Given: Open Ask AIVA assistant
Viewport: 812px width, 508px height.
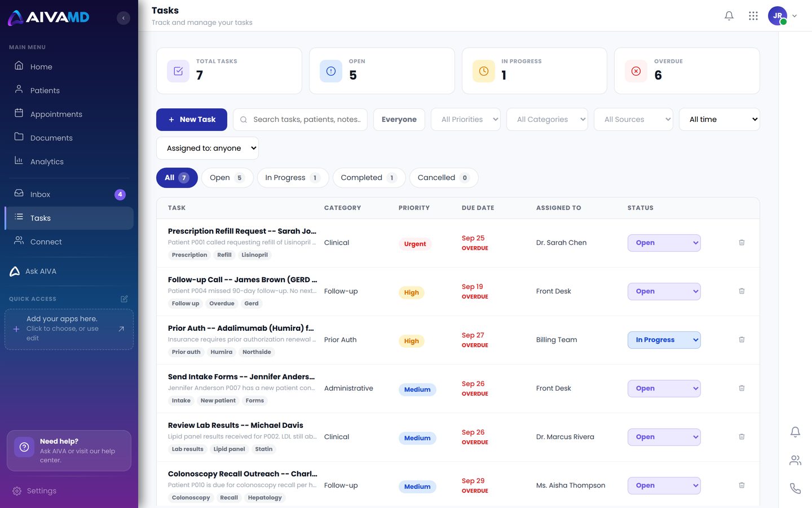Looking at the screenshot, I should pos(69,271).
